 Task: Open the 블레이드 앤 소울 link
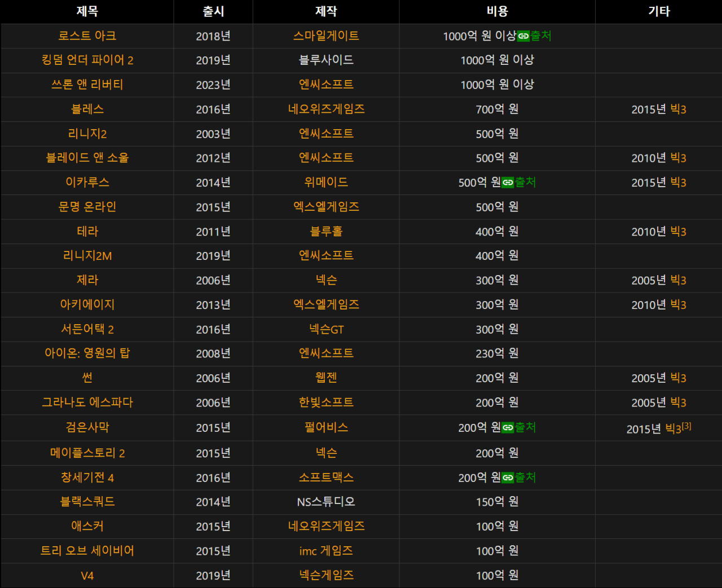[x=87, y=158]
